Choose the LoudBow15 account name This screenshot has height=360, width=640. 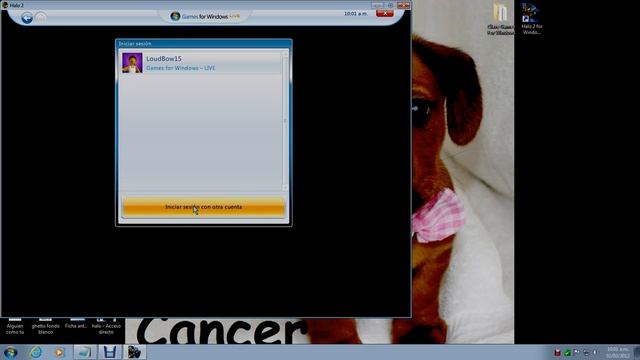point(164,59)
